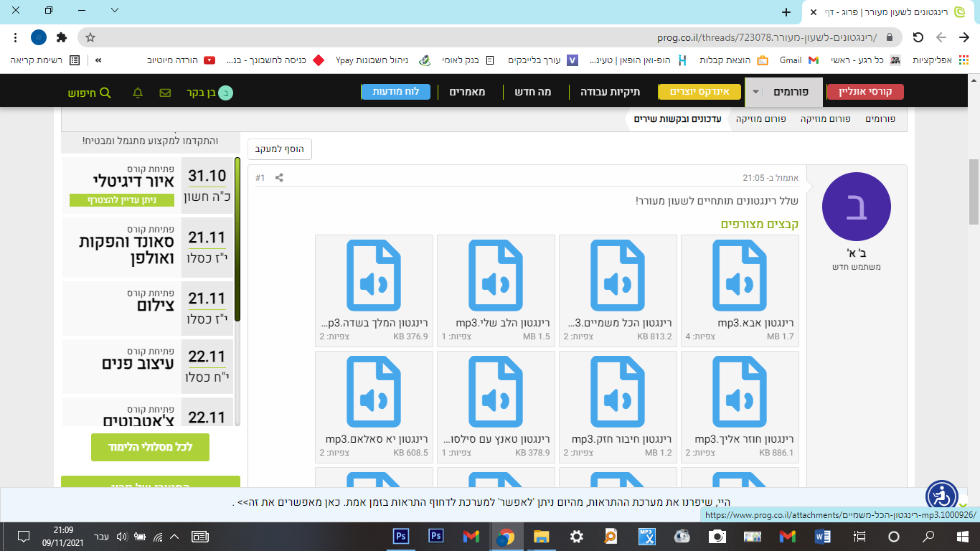Open the רינגטון חוזר אליך.mp3 audio file icon
The image size is (980, 551).
[x=739, y=392]
